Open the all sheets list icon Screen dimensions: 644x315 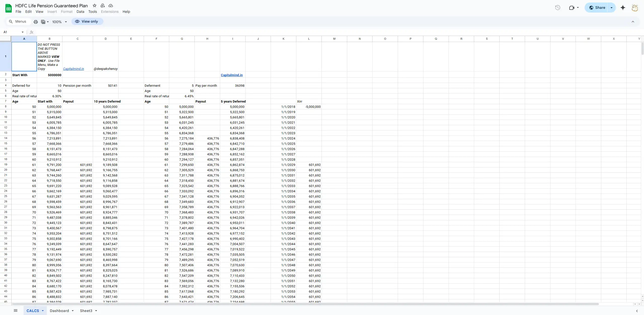point(16,310)
